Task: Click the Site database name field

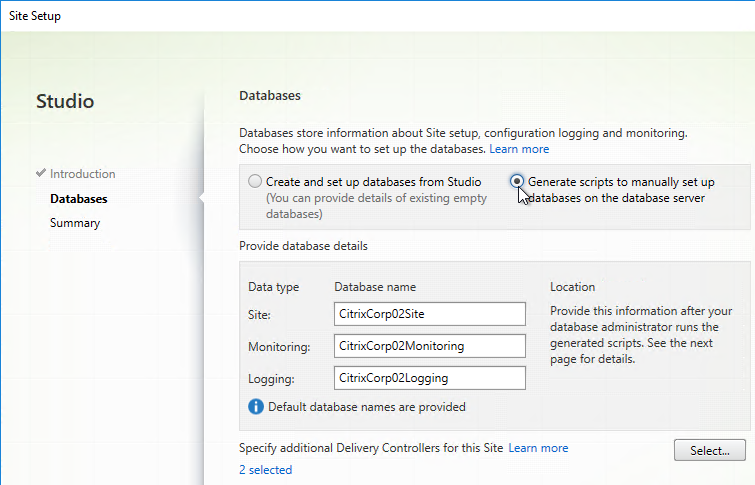Action: point(430,314)
